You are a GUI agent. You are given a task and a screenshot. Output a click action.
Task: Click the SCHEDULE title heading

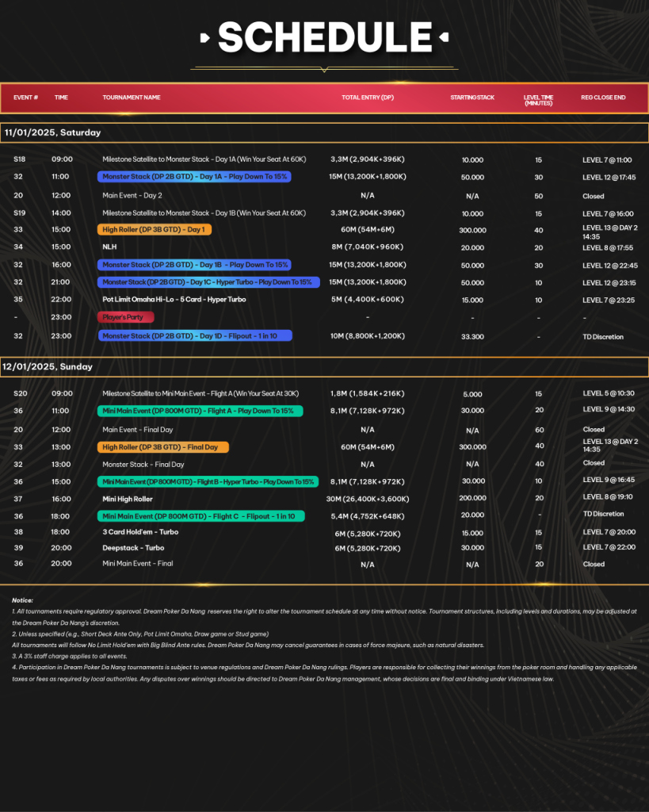pos(325,37)
